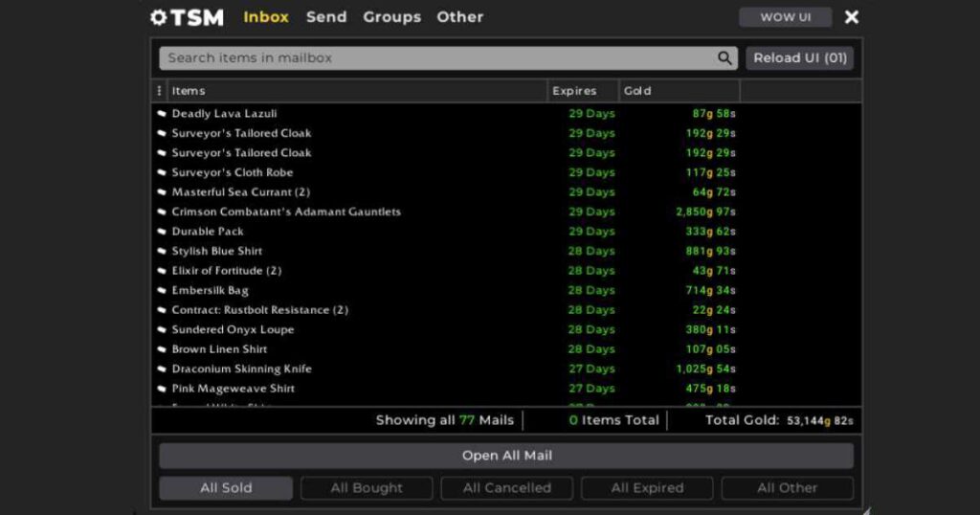Choose the All Expired filter button
Image resolution: width=980 pixels, height=515 pixels.
click(x=647, y=488)
